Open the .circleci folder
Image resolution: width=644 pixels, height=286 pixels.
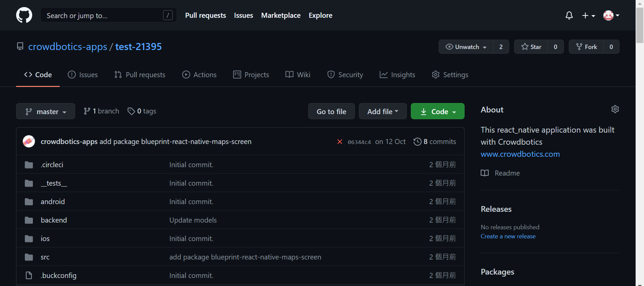pos(52,165)
